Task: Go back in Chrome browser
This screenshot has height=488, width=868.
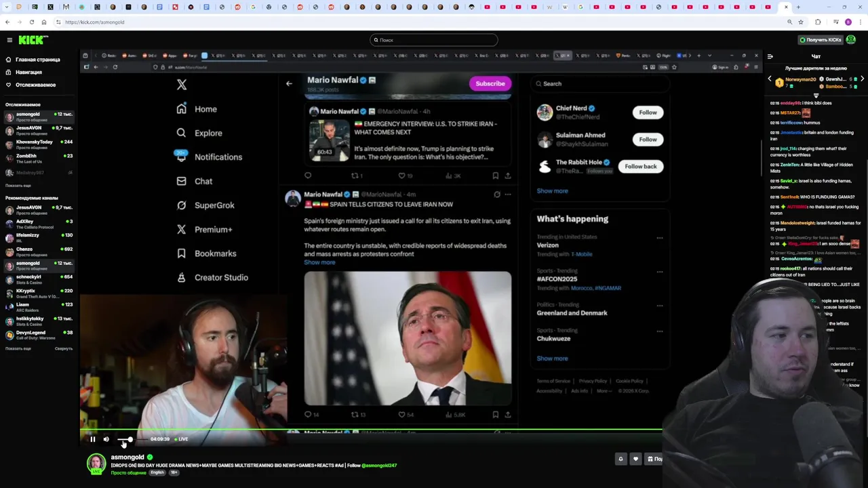Action: (x=7, y=22)
